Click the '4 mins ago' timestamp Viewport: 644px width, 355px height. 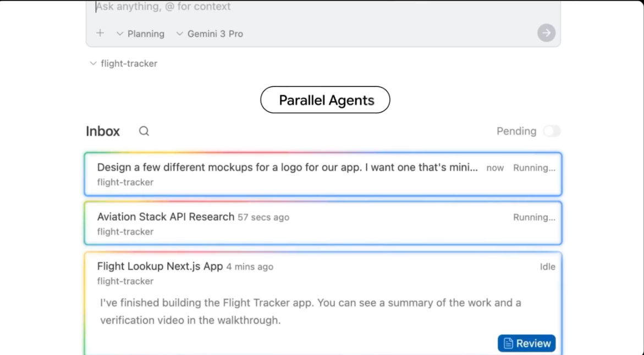[x=250, y=267]
